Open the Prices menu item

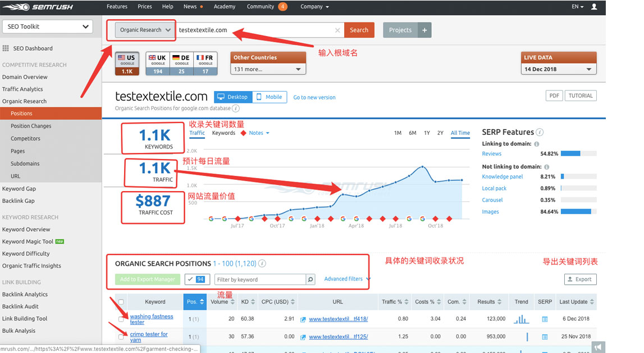(144, 7)
